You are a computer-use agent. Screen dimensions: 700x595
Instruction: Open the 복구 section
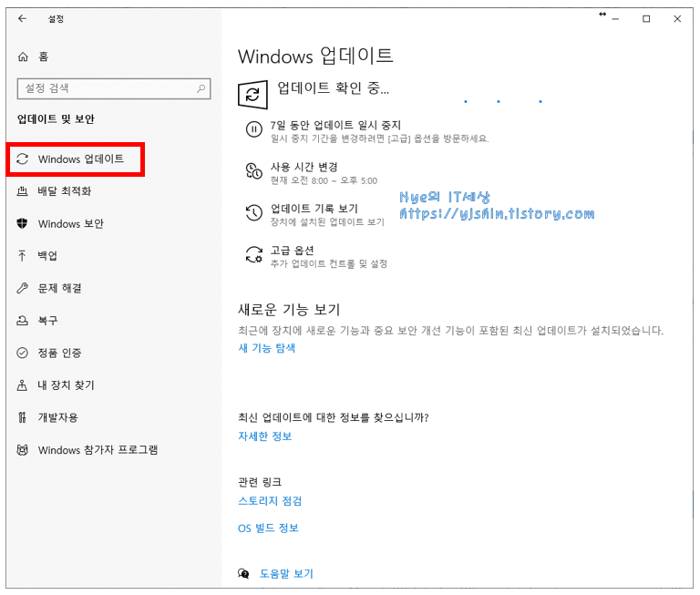[47, 321]
